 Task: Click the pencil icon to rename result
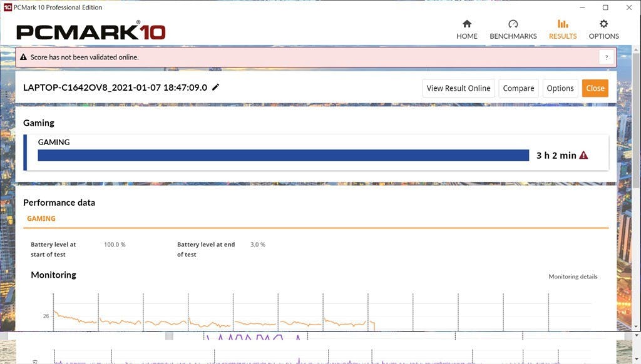[215, 87]
